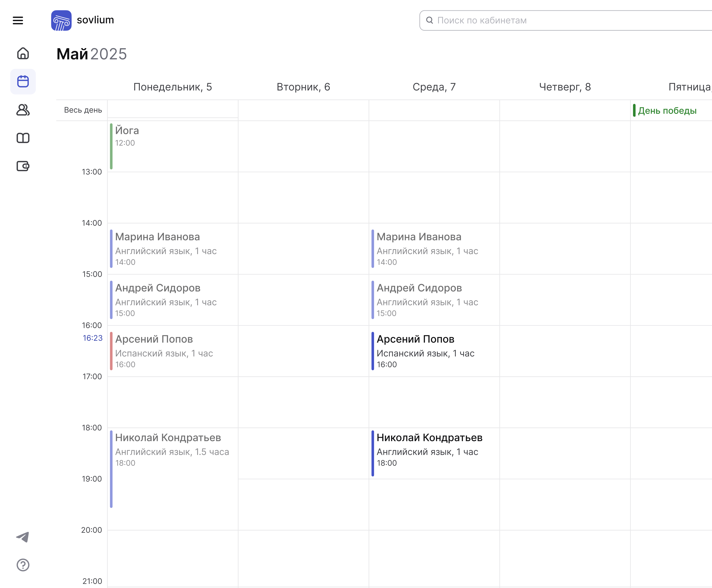Image resolution: width=712 pixels, height=588 pixels.
Task: Open the students (people) sidebar icon
Action: [23, 110]
